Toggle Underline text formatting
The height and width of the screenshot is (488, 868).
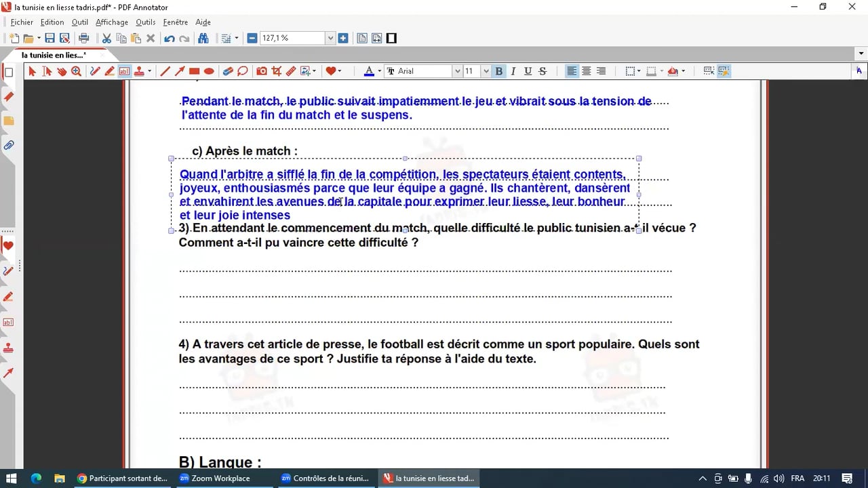coord(528,71)
